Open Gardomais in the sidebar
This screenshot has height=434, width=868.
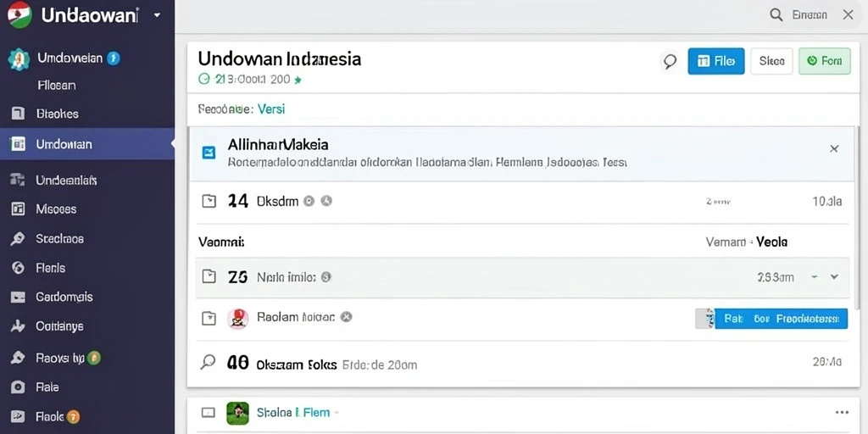point(64,297)
